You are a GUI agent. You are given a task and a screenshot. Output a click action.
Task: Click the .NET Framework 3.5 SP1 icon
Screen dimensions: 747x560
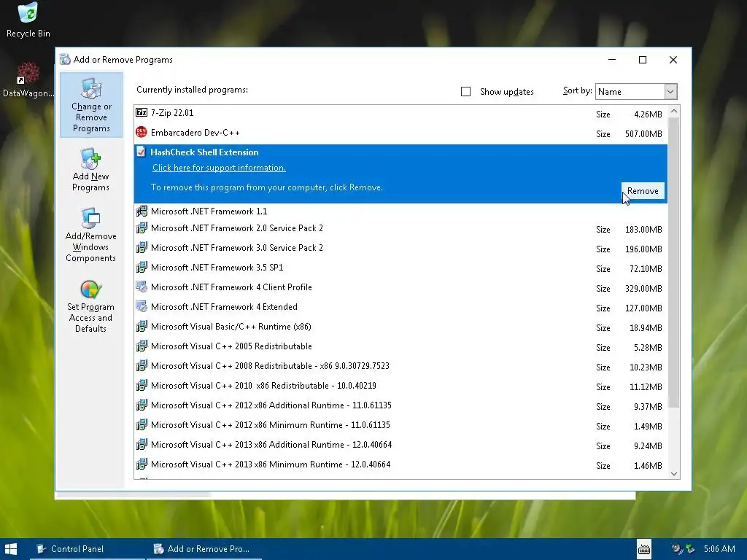[142, 268]
